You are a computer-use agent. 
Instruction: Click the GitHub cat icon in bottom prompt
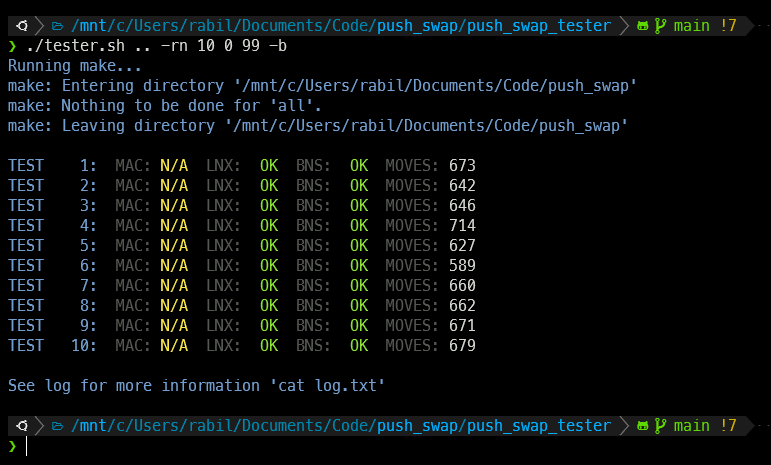tap(642, 426)
